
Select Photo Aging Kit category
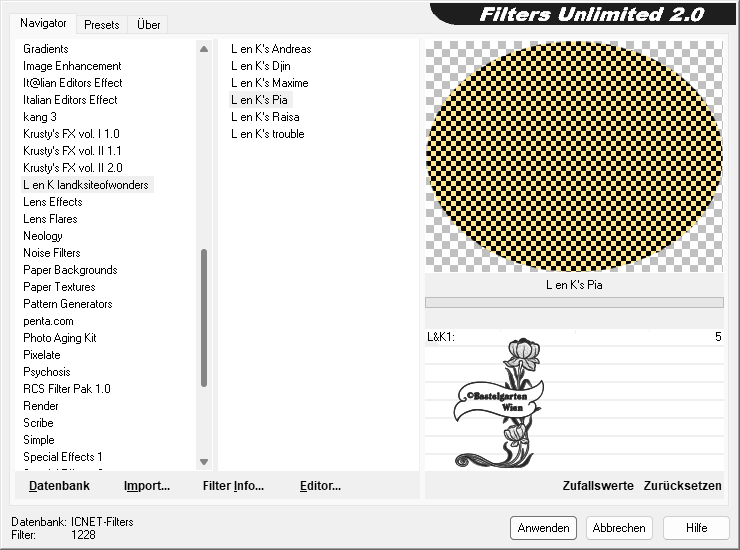(x=59, y=338)
